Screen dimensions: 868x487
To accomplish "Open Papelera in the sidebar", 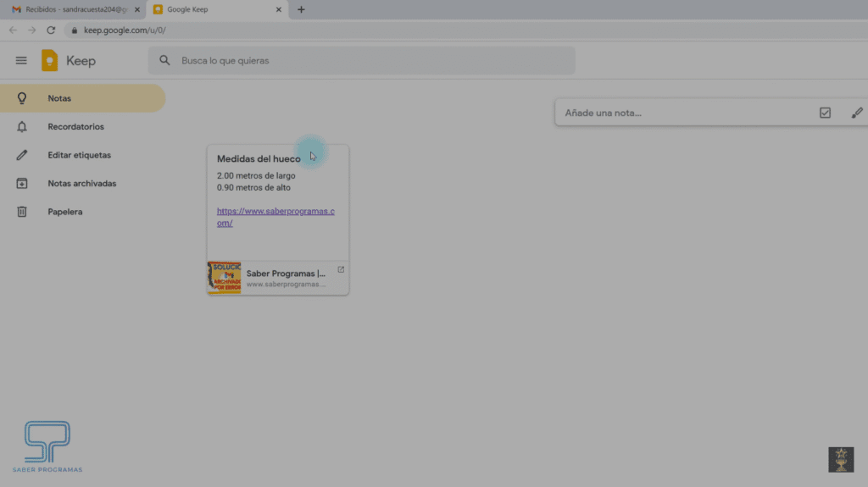I will click(82, 212).
